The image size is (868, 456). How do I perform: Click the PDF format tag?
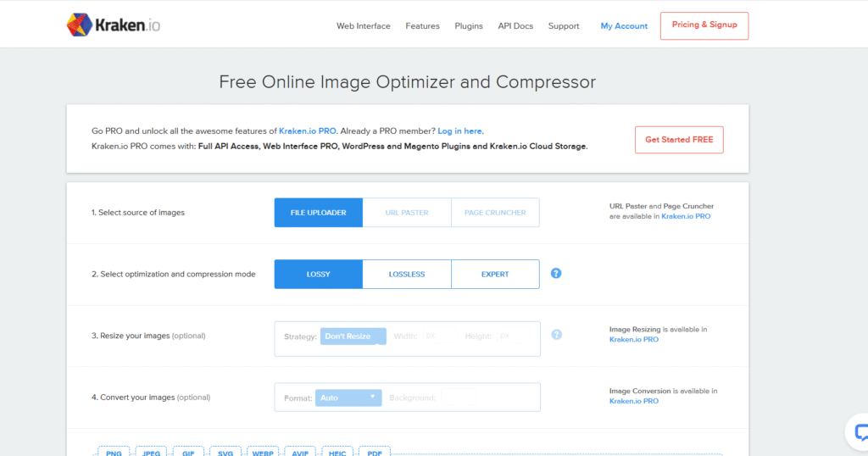(374, 452)
